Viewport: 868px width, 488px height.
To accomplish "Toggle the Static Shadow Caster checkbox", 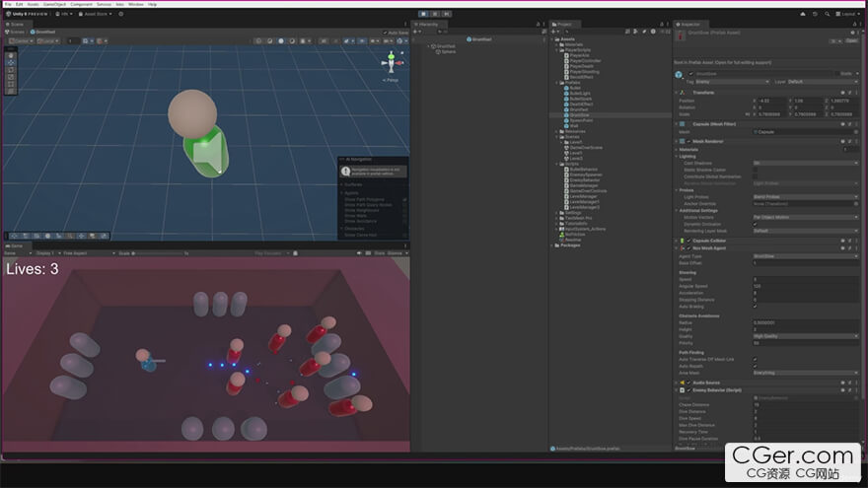I will 756,170.
